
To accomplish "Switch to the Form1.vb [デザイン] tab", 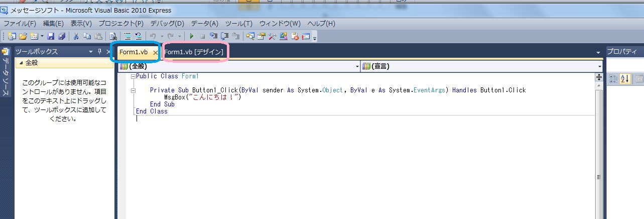I will (x=193, y=52).
